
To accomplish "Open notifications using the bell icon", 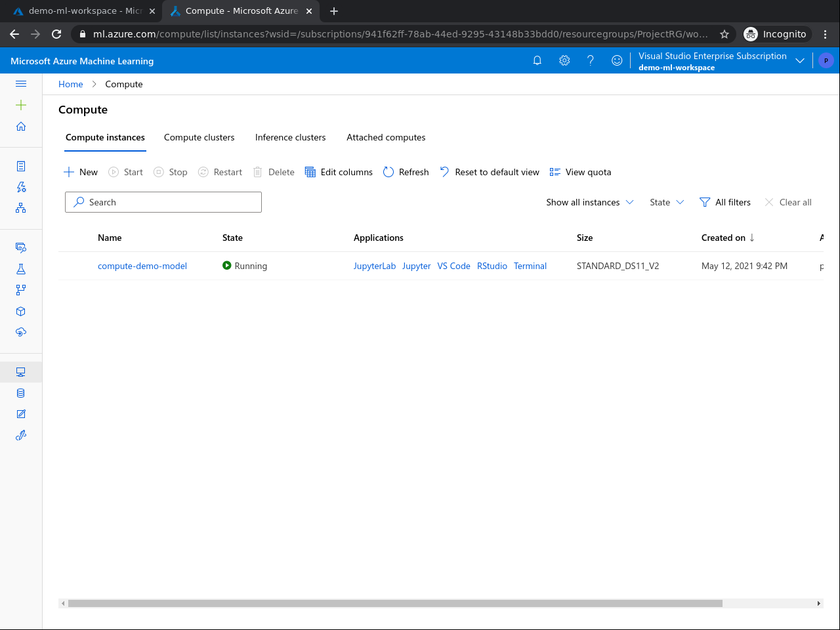I will pyautogui.click(x=537, y=60).
